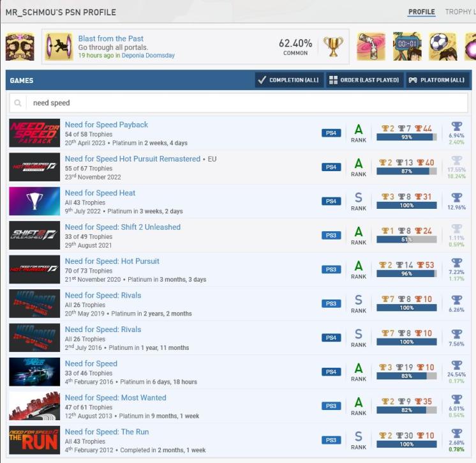Click greyed platinum icon on Hot Pursuit Remastered
The image size is (476, 463).
(x=457, y=161)
